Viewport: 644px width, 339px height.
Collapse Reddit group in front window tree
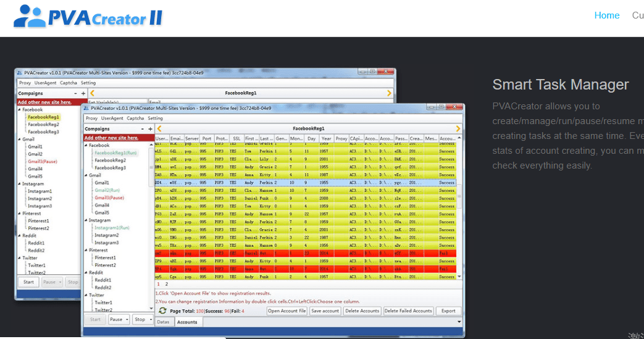coord(86,273)
